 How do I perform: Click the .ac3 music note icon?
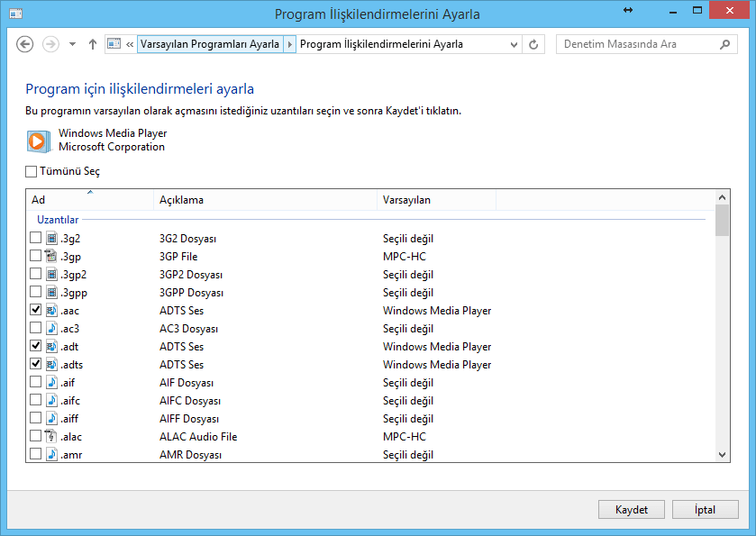pyautogui.click(x=51, y=328)
